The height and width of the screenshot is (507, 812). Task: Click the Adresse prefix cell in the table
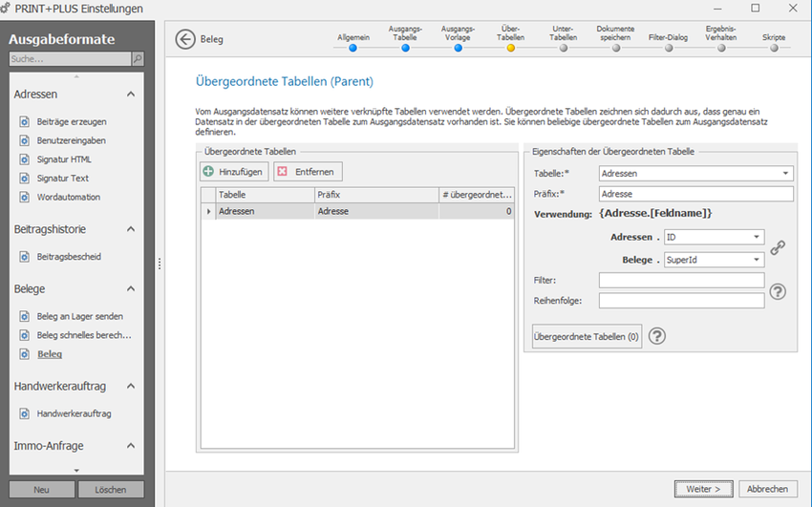click(376, 211)
